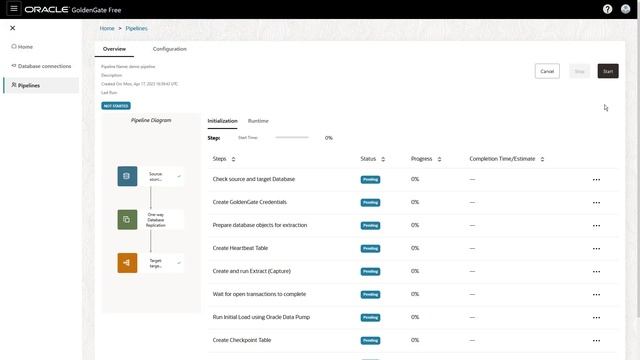Open actions menu for Create Heartbeat Table
The height and width of the screenshot is (360, 640).
click(596, 249)
